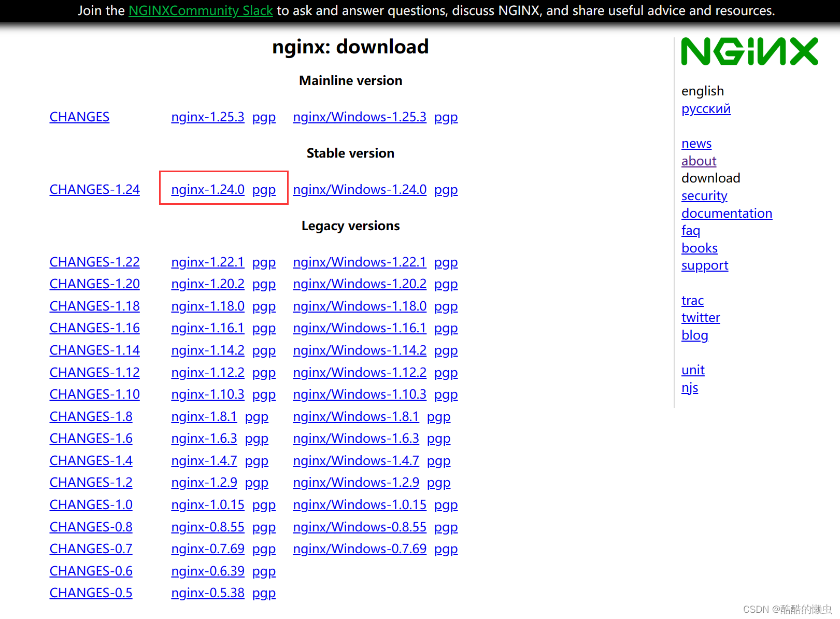Visit the books sidebar link
Viewport: 840px width, 619px height.
(699, 248)
